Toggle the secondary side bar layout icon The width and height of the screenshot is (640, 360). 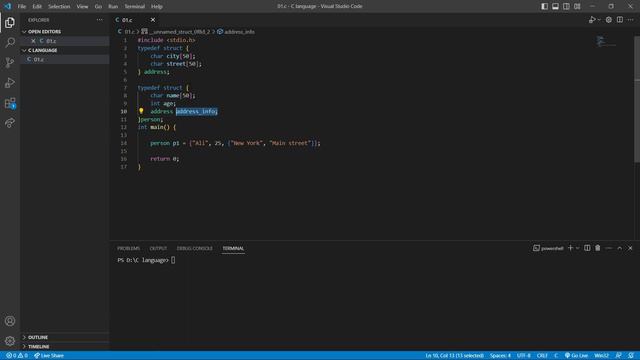[x=566, y=6]
